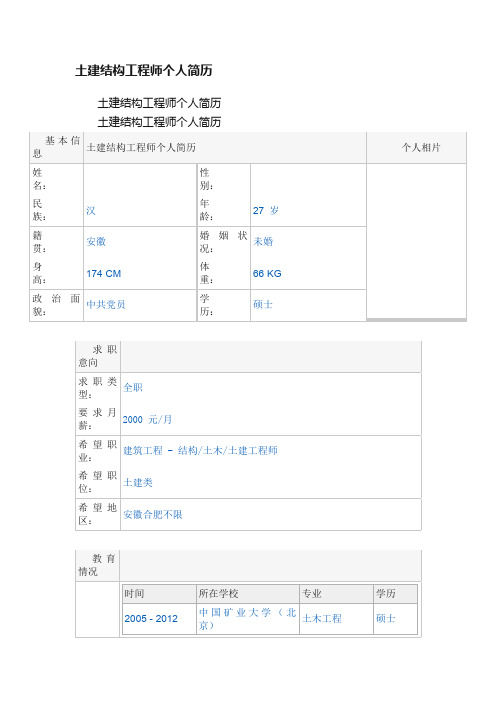
Task: Click the 教育情况 section header
Action: [x=98, y=565]
